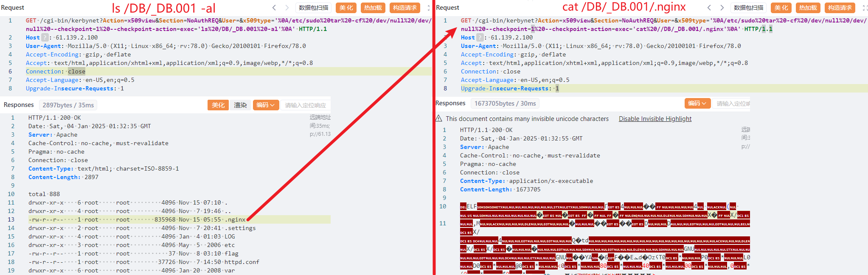868x275 pixels.
Task: Click 数据包扫描 in right Request pane
Action: [x=749, y=8]
